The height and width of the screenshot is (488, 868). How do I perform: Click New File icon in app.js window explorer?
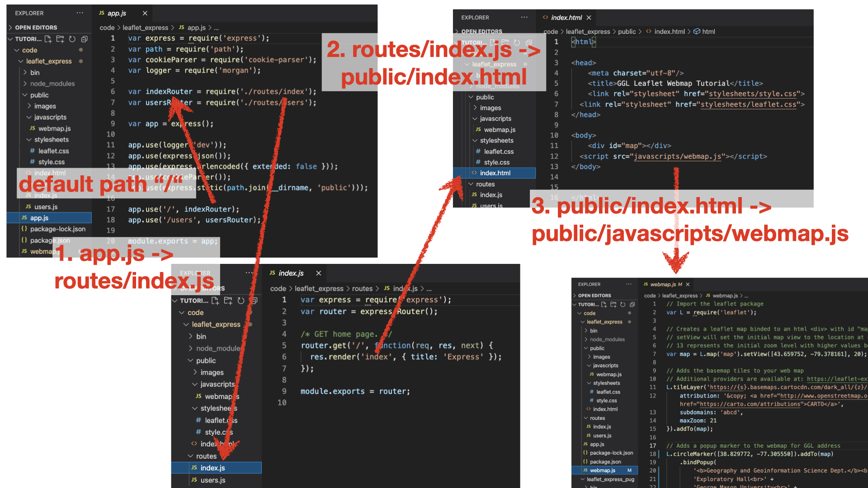click(x=48, y=39)
